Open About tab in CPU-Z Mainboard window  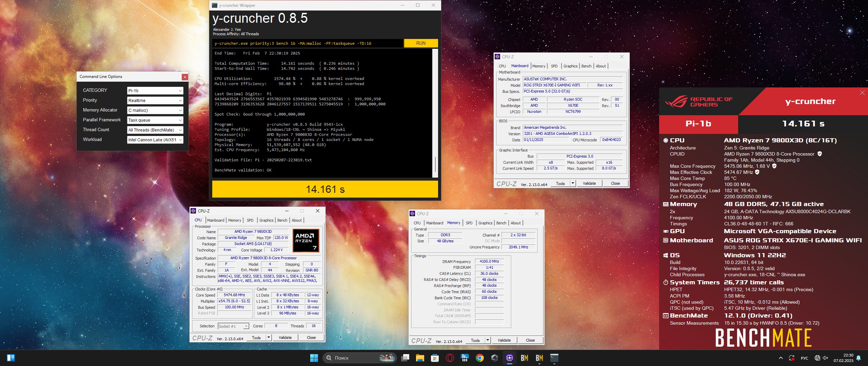[601, 66]
